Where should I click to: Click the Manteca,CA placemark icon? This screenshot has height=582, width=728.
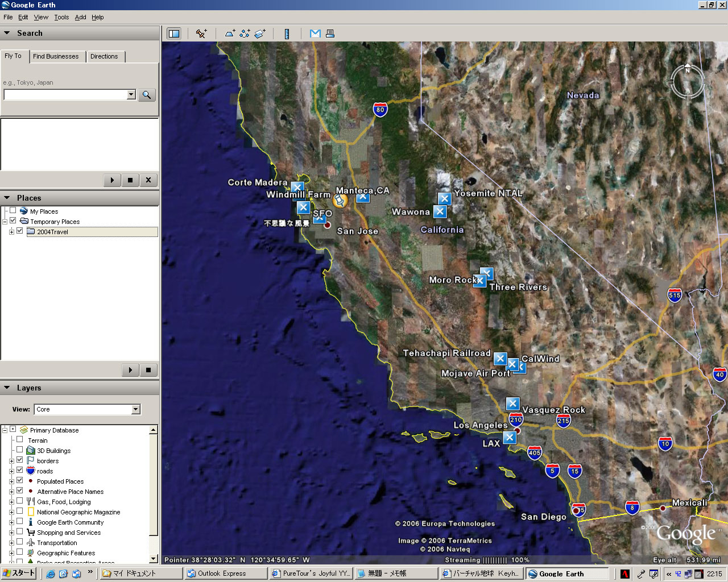[363, 198]
